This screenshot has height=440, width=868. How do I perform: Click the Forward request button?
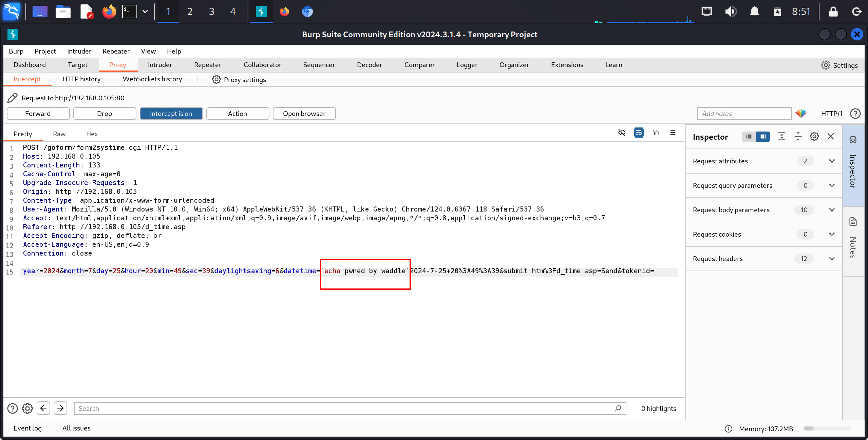click(38, 113)
